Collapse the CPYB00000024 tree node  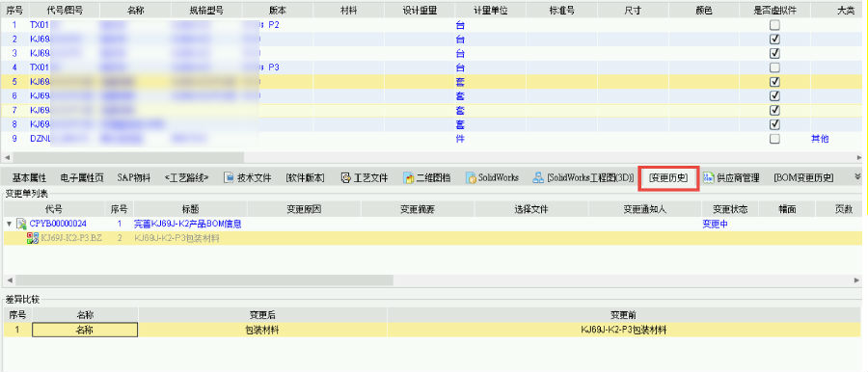[x=10, y=225]
